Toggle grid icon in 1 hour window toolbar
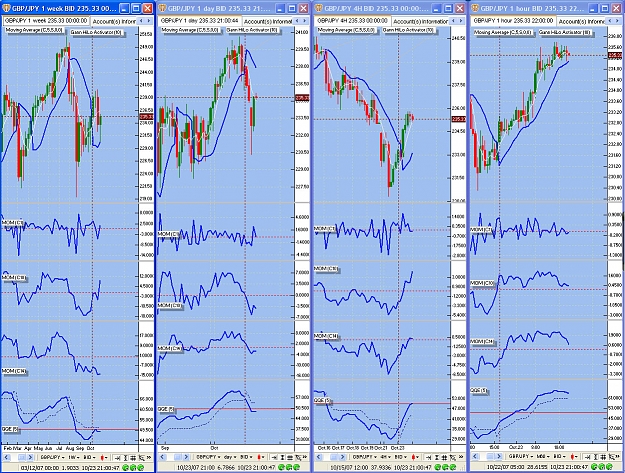The image size is (625, 473). [603, 457]
